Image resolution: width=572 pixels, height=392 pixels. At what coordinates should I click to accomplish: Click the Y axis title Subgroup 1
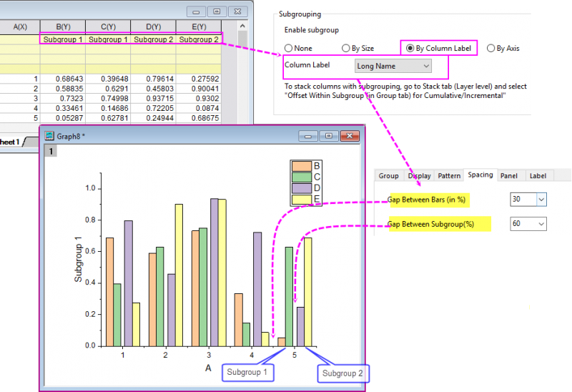point(78,260)
